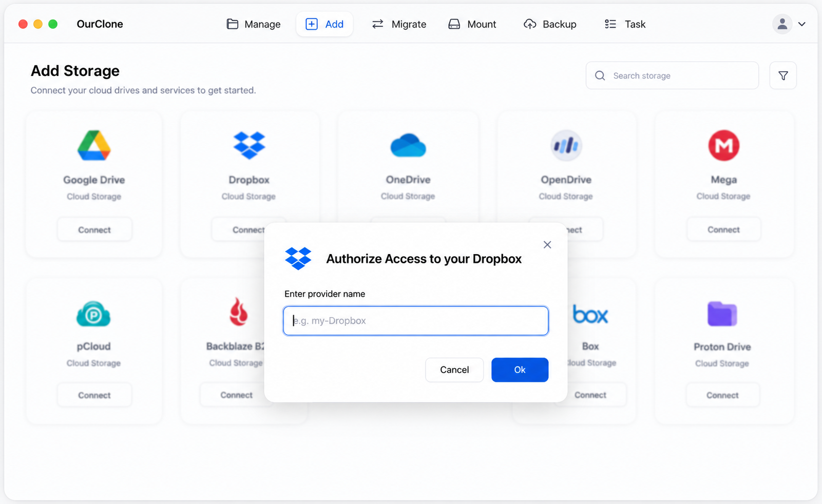
Task: Open the Task tab
Action: pyautogui.click(x=625, y=24)
